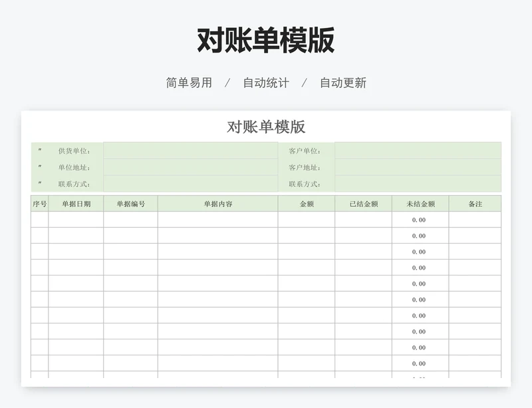Viewport: 532px width, 408px height.
Task: Click the 金额 column header
Action: [x=307, y=204]
